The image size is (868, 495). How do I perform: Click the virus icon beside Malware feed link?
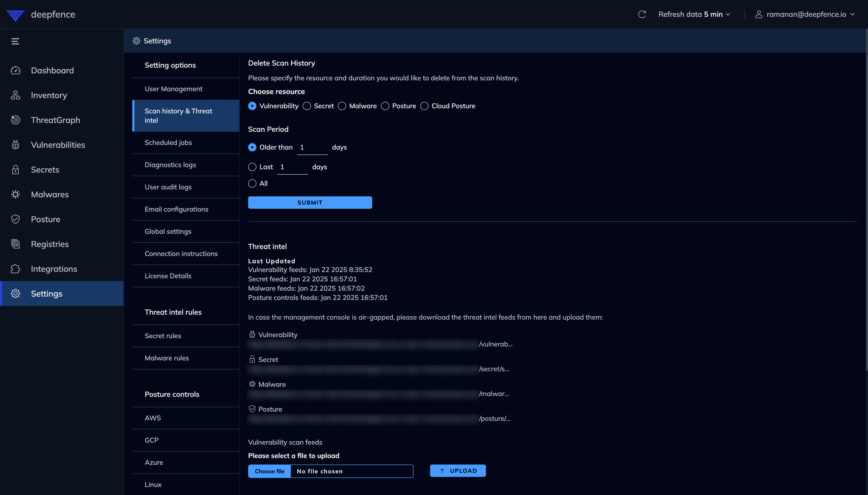pos(252,384)
